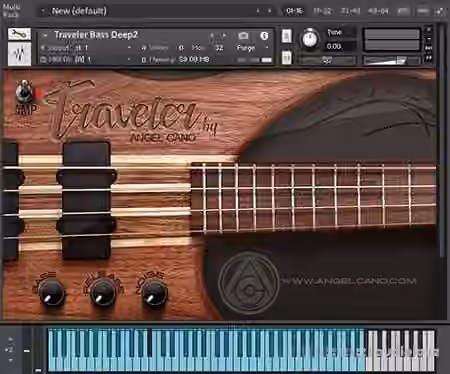
Task: Solo the instrument with the S button
Action: click(286, 36)
